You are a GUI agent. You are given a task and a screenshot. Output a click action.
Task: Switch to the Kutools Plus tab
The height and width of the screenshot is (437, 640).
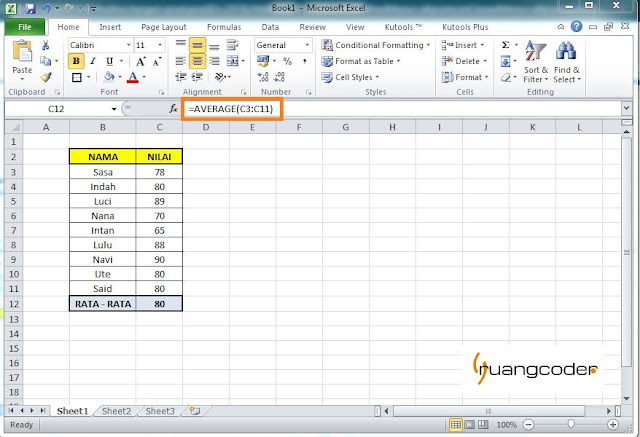pyautogui.click(x=465, y=27)
